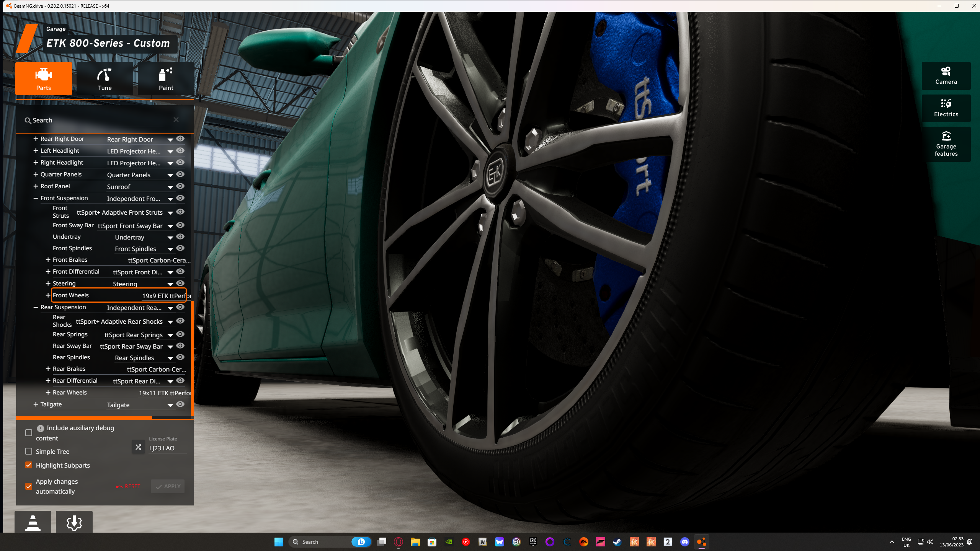Clear search with the X icon
Image resolution: width=980 pixels, height=551 pixels.
[176, 120]
